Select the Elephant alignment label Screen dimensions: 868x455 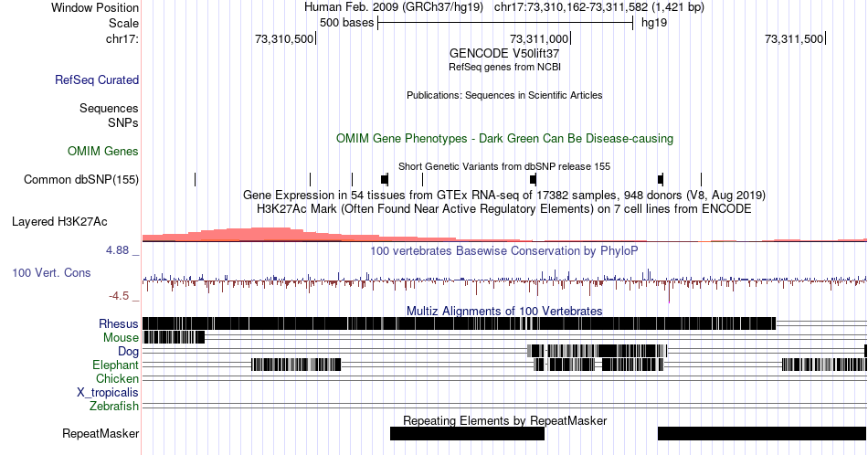[116, 365]
